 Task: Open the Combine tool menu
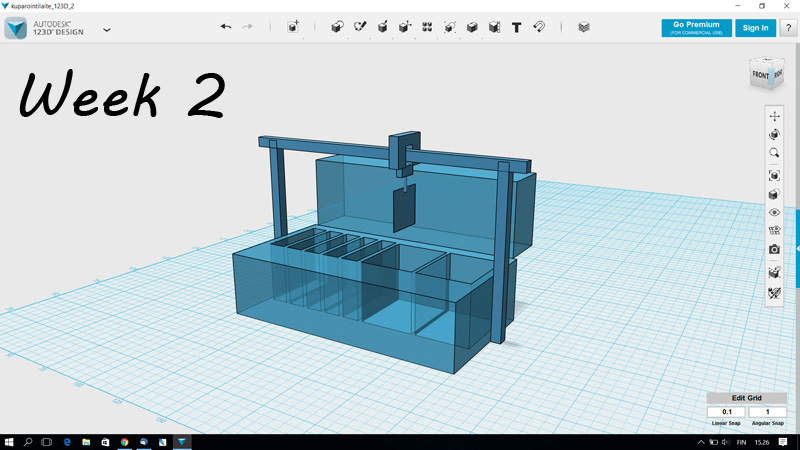472,27
